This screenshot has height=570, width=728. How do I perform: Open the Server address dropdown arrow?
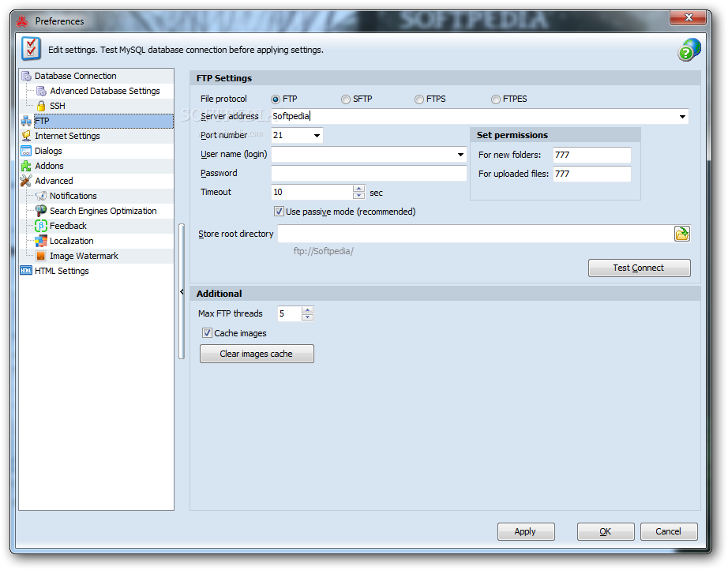pyautogui.click(x=682, y=117)
